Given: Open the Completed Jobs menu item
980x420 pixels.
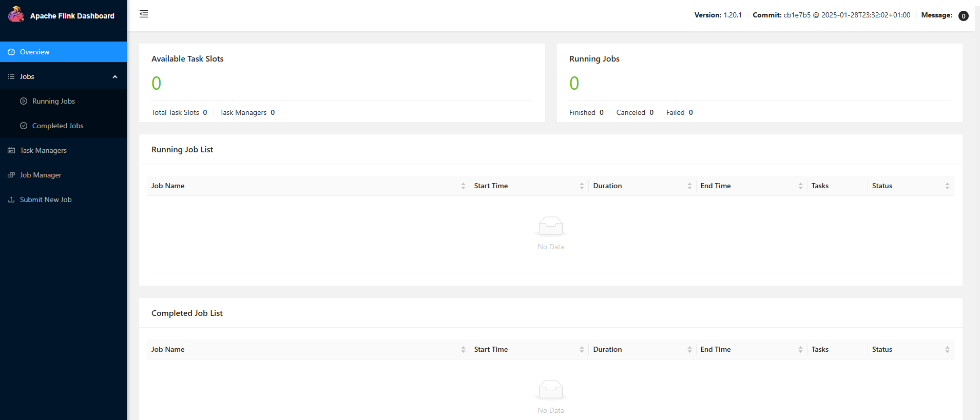Looking at the screenshot, I should click(x=63, y=126).
